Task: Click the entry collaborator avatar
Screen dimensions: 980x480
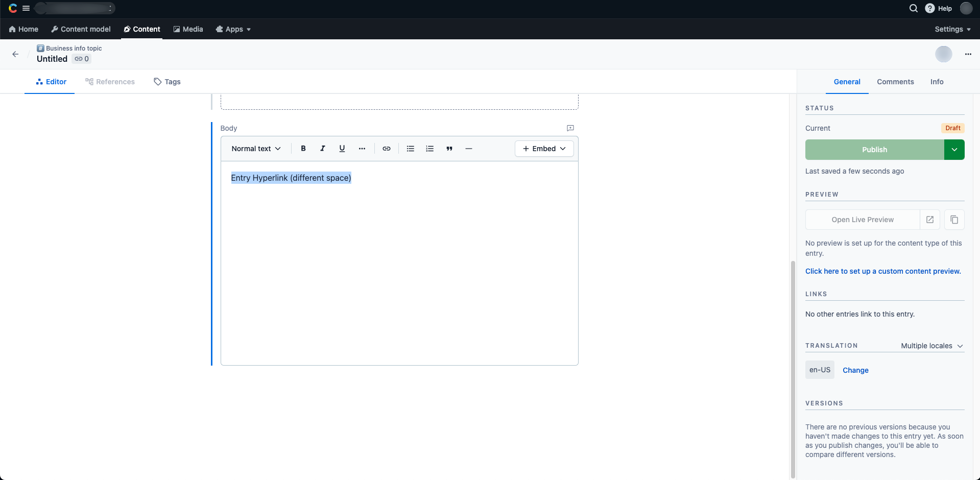Action: click(944, 54)
